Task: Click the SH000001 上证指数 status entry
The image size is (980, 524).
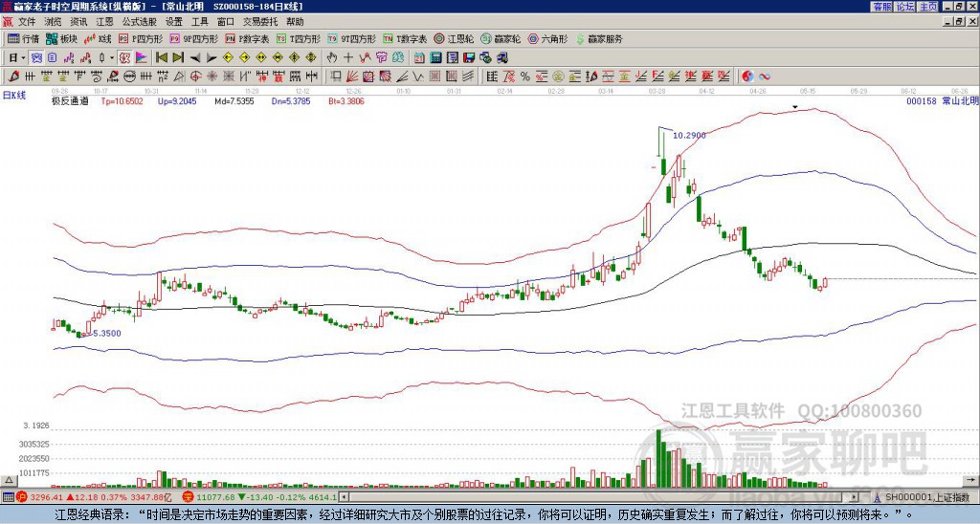Action: pos(927,497)
